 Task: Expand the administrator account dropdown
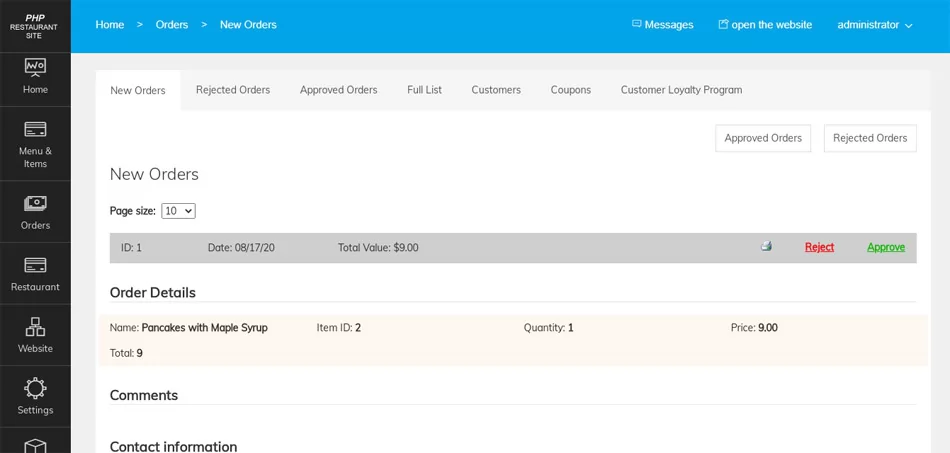pyautogui.click(x=874, y=25)
